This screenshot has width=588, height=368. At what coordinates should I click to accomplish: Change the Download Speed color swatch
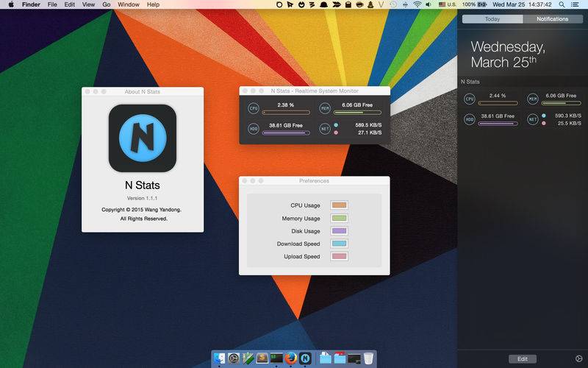[339, 244]
